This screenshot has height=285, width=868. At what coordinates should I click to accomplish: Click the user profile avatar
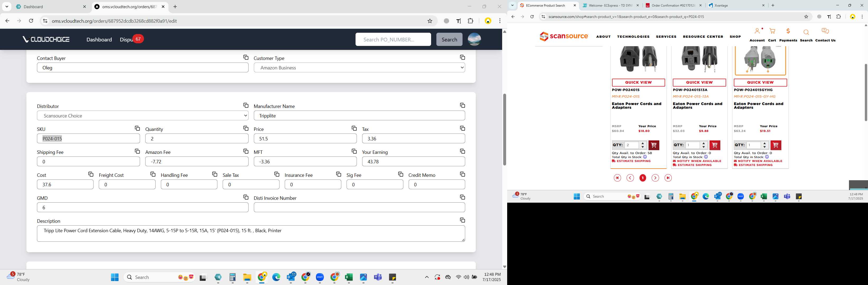pyautogui.click(x=474, y=39)
